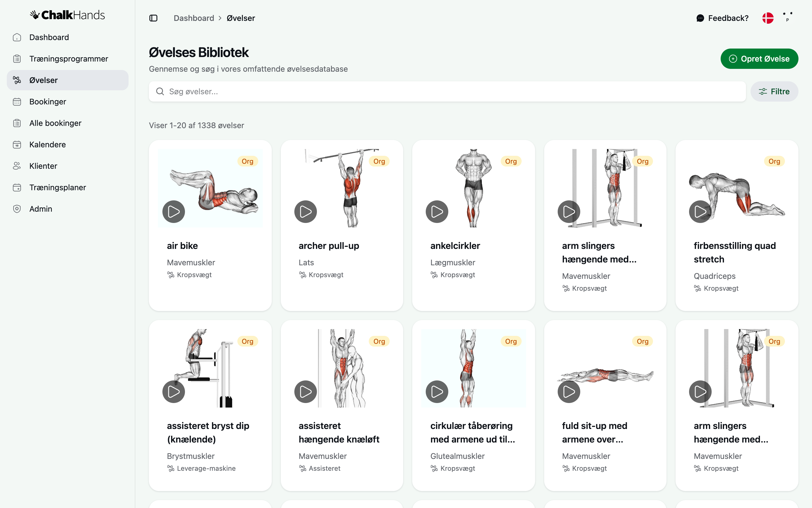Open Alle bookinger in the sidebar

click(x=67, y=123)
